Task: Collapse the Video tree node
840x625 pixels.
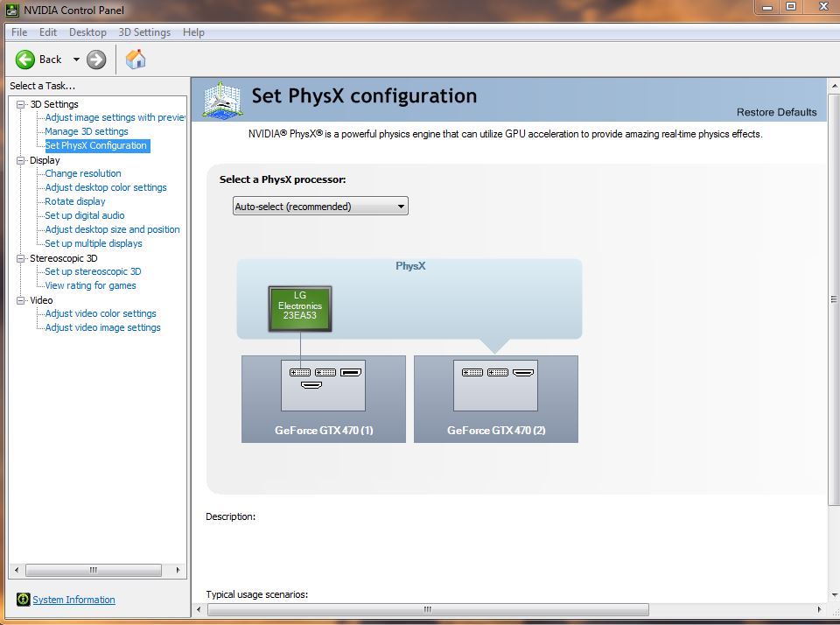Action: tap(20, 300)
